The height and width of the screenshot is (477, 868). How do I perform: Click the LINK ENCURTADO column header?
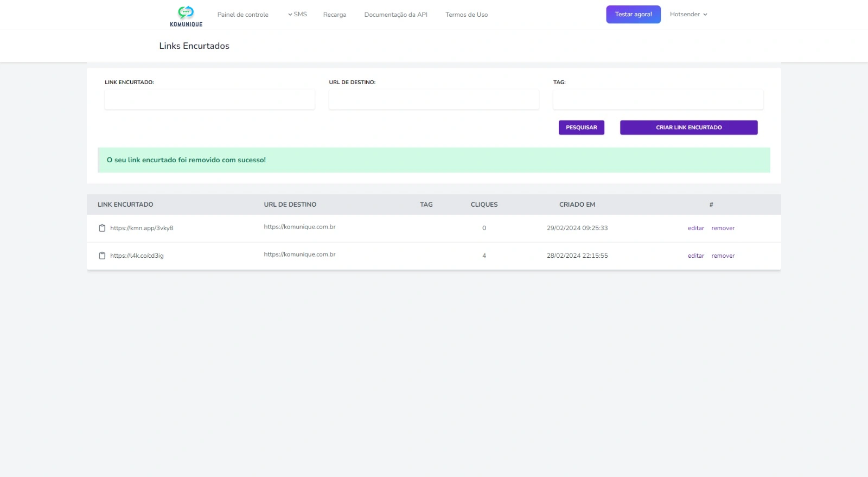[125, 205]
